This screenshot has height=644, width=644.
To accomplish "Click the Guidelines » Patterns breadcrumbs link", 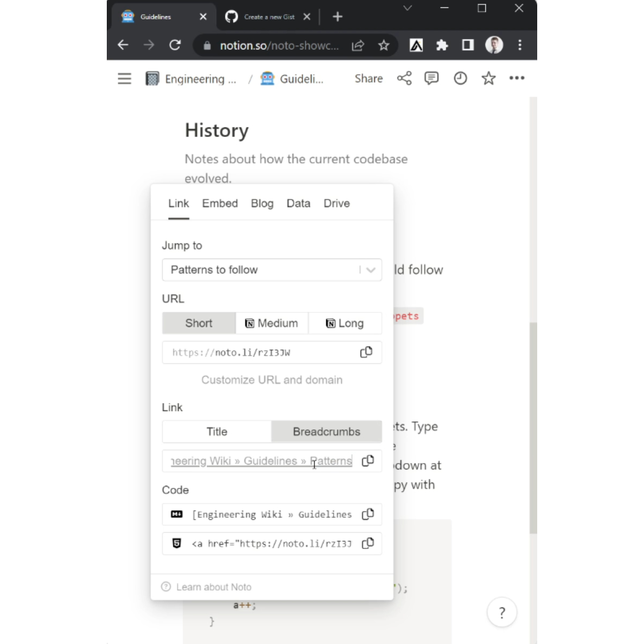I will pos(261,461).
